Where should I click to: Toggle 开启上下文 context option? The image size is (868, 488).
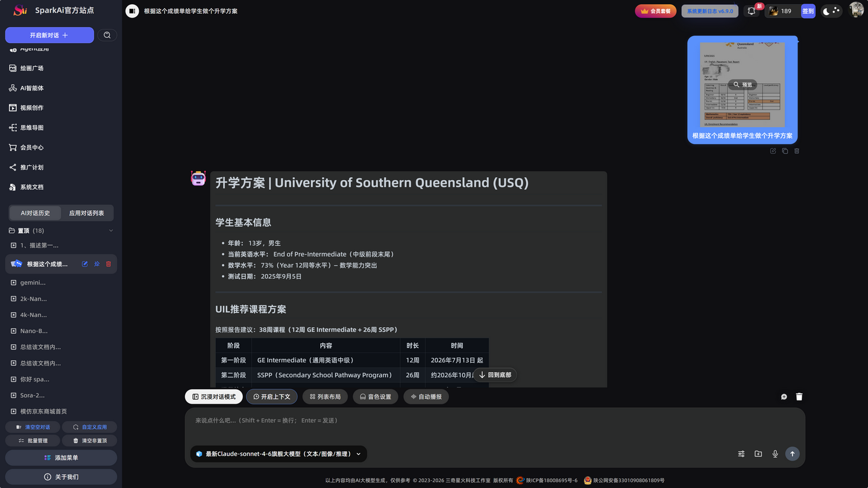tap(272, 397)
